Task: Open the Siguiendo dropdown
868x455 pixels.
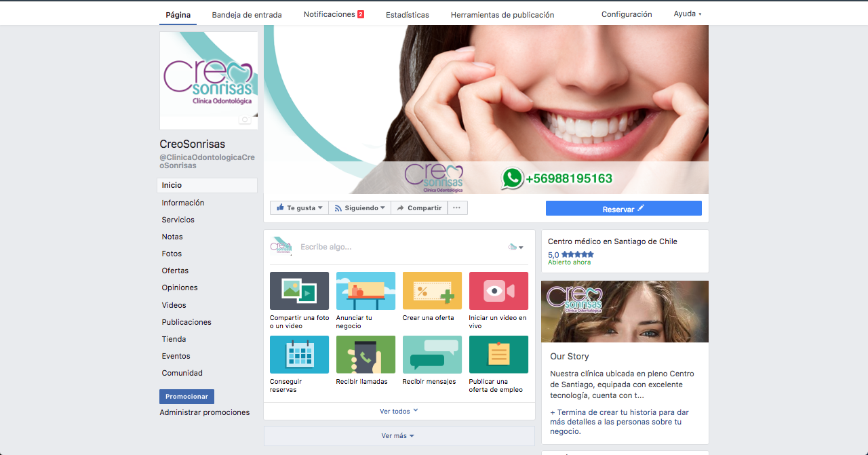Action: 359,208
